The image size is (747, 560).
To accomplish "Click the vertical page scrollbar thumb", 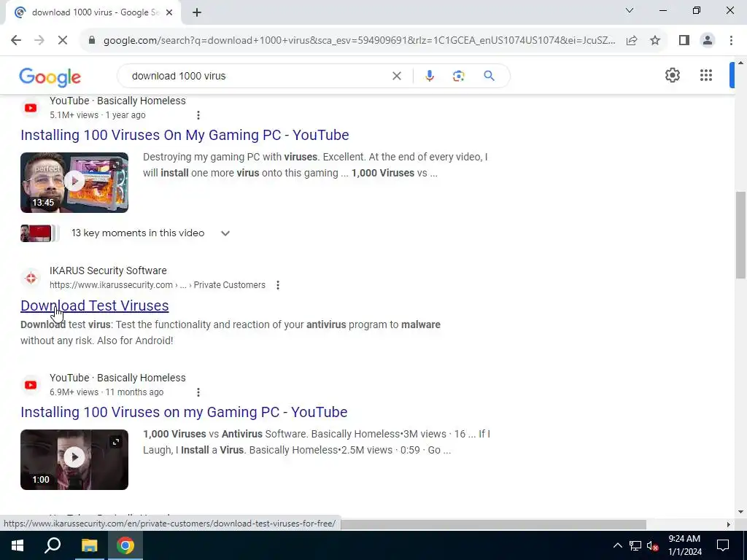I will (x=740, y=236).
